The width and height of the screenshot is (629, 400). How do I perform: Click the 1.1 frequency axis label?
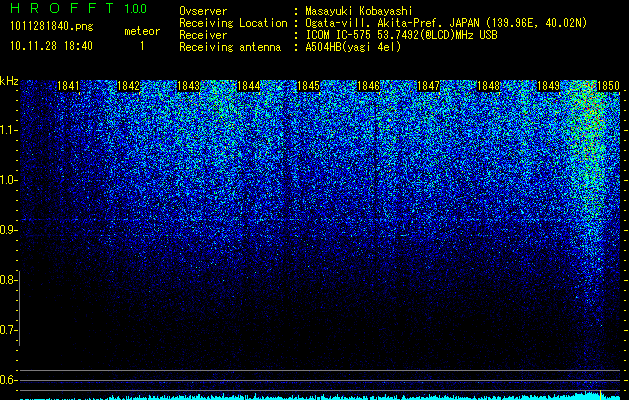[9, 130]
